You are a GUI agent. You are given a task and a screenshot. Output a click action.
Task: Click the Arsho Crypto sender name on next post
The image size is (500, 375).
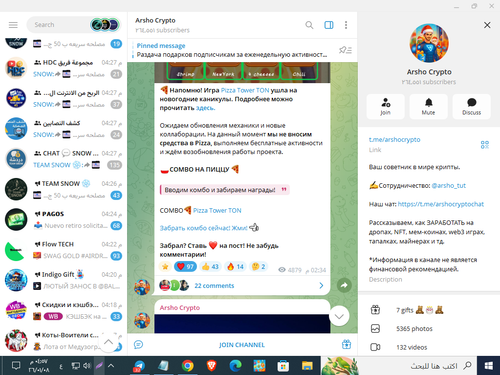click(180, 307)
